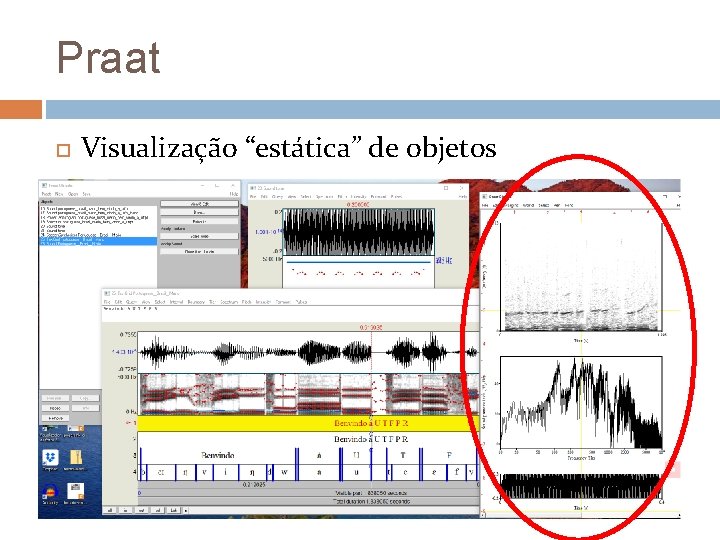Click the 'all' zoom button in TextGrid editor
This screenshot has width=720, height=540.
(110, 510)
